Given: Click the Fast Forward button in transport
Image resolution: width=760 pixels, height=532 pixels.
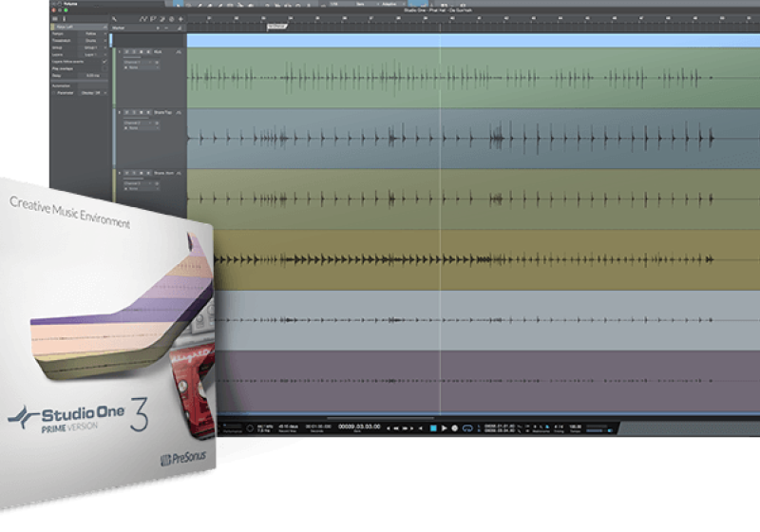Looking at the screenshot, I should click(406, 428).
